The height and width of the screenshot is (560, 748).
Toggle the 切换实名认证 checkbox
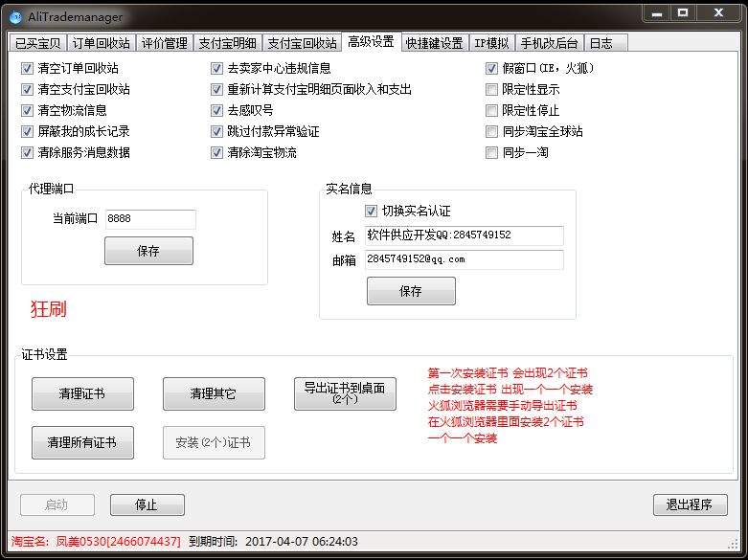click(x=371, y=211)
